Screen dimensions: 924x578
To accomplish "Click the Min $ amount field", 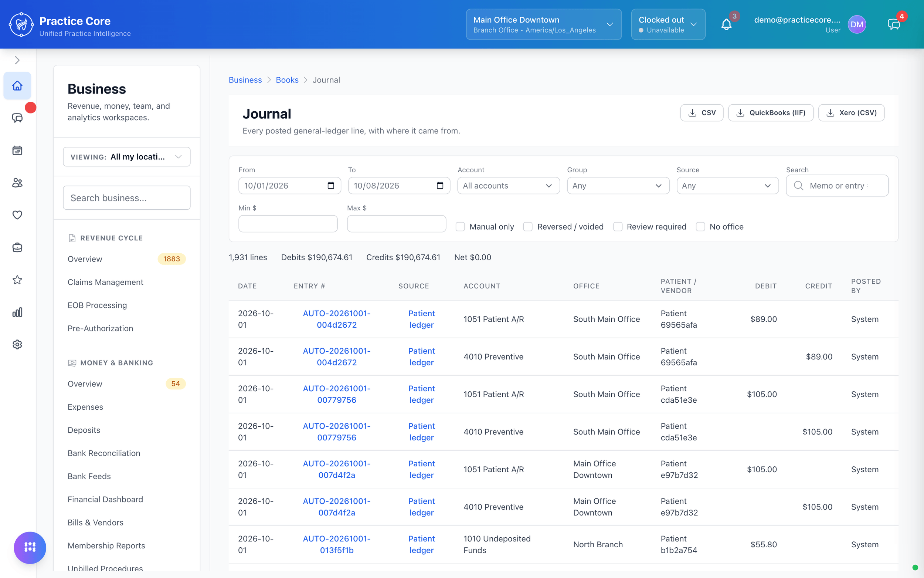I will click(288, 224).
